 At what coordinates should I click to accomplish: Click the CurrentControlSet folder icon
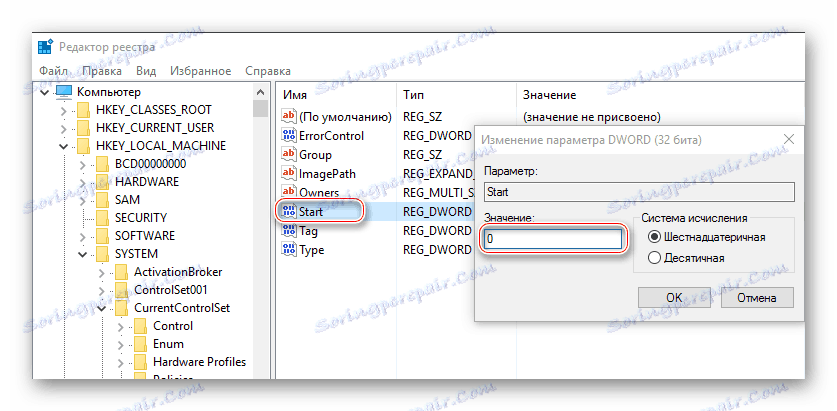[122, 308]
